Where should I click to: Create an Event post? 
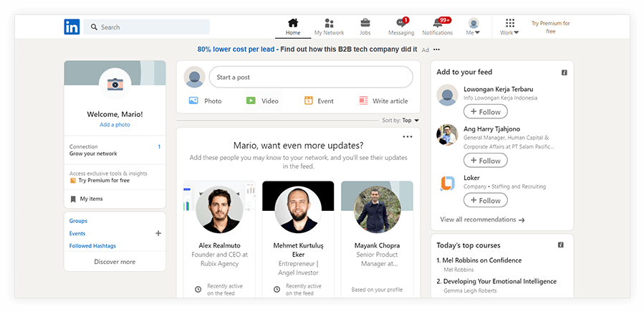point(319,100)
